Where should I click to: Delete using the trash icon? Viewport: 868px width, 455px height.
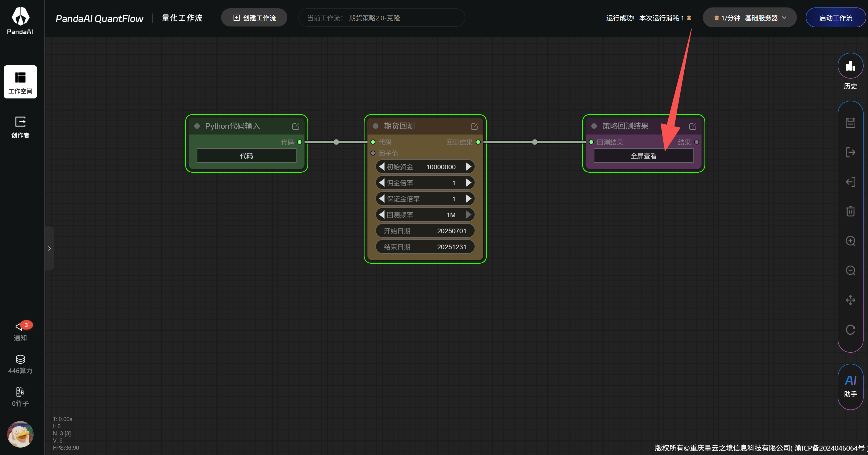[x=850, y=211]
